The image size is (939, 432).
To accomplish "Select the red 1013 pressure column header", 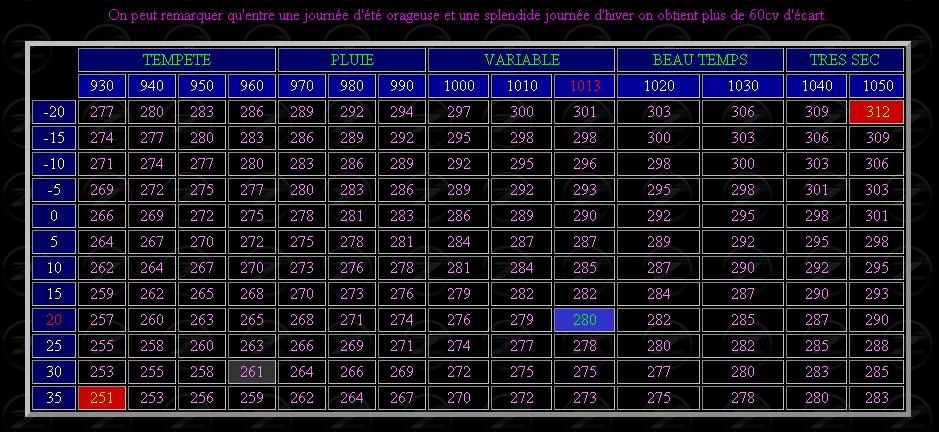I will [584, 86].
